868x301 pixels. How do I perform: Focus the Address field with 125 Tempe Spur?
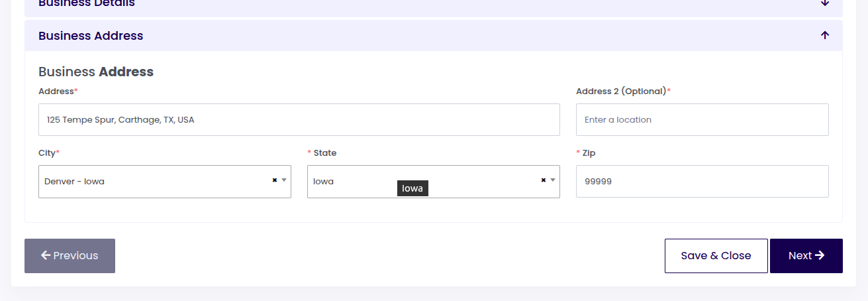click(x=299, y=120)
